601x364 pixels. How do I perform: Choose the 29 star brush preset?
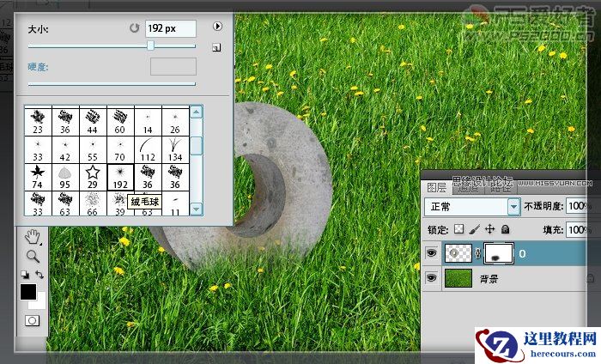point(93,177)
